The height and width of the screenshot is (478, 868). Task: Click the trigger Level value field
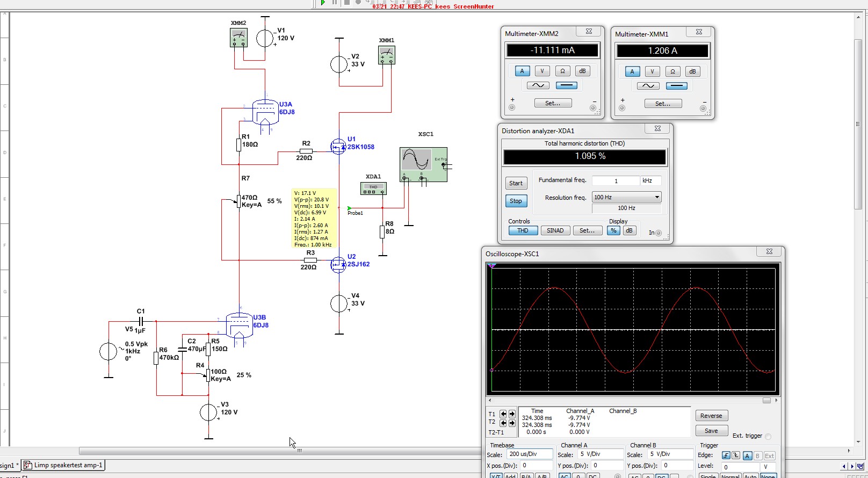coord(741,467)
